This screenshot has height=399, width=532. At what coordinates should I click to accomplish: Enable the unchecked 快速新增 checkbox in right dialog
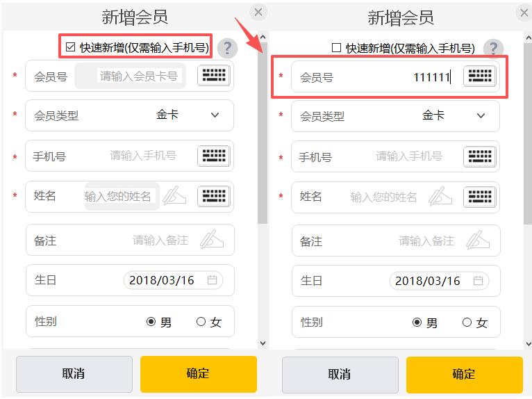click(x=337, y=48)
